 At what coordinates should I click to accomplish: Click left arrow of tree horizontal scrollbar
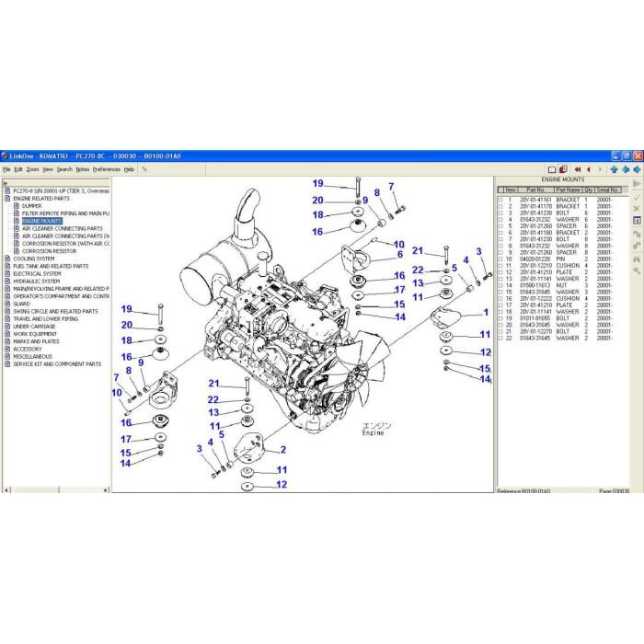point(6,489)
